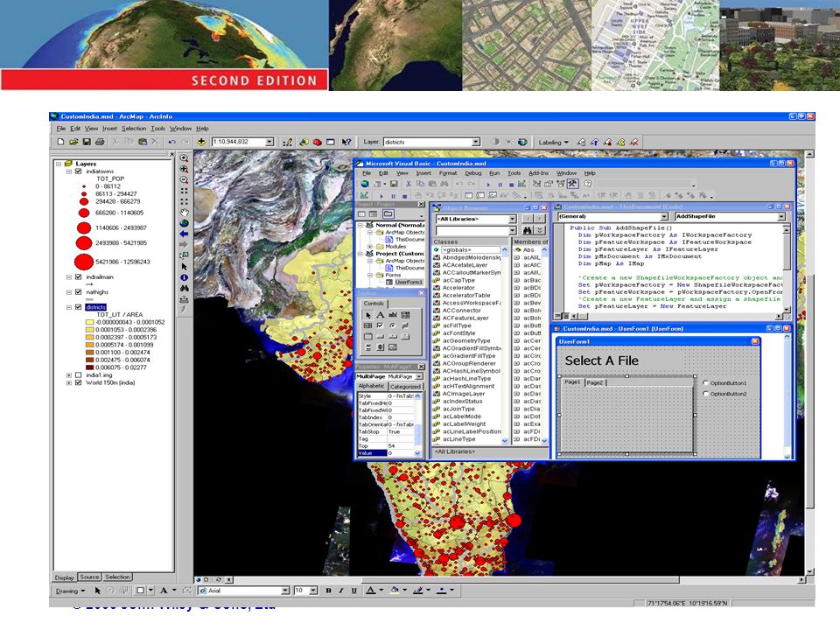Screen dimensions: 840x630
Task: Click ArcMap Print icon
Action: pyautogui.click(x=100, y=142)
